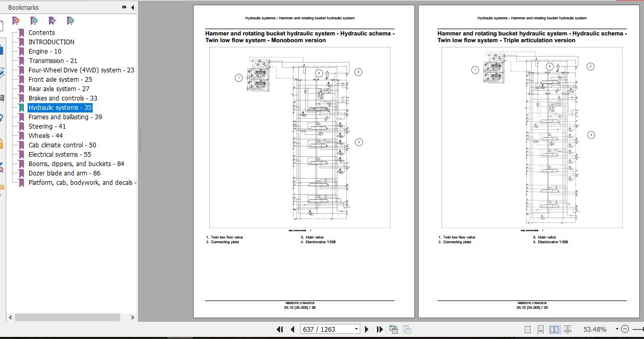Jump to the last page

click(378, 329)
